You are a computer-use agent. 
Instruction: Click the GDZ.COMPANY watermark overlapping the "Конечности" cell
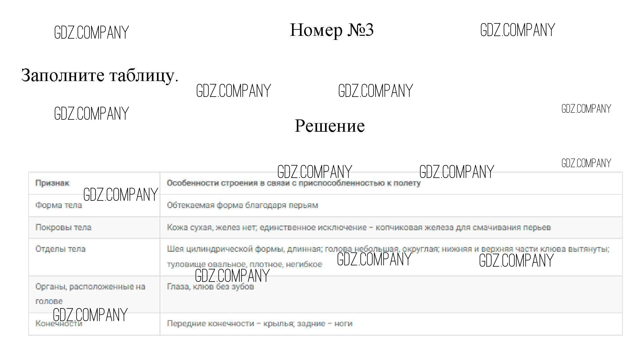click(x=90, y=315)
